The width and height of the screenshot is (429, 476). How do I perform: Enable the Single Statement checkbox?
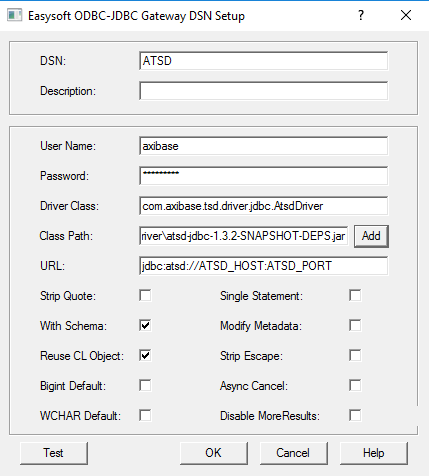355,295
